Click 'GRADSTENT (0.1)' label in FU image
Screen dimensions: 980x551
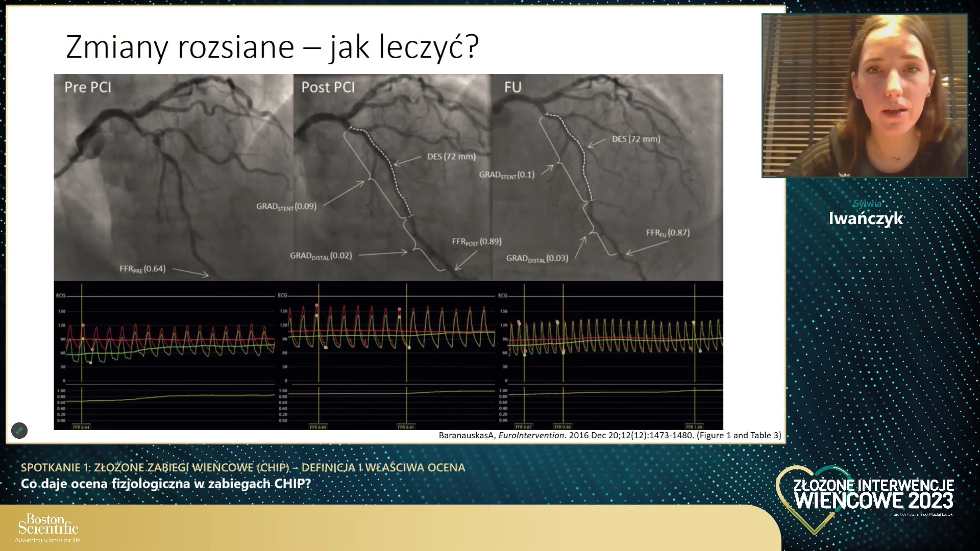(x=507, y=175)
